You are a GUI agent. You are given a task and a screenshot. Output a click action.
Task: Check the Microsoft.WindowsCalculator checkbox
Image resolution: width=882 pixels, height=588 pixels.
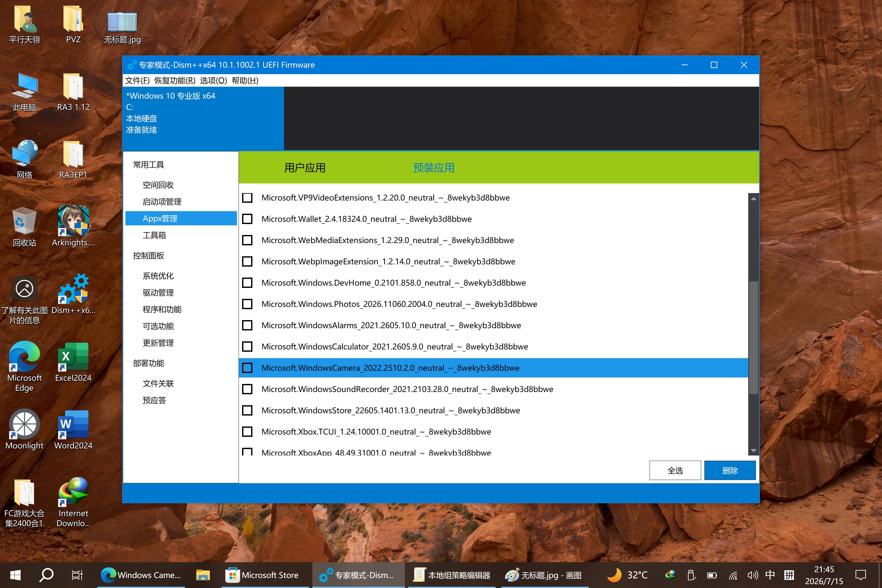[x=247, y=347]
